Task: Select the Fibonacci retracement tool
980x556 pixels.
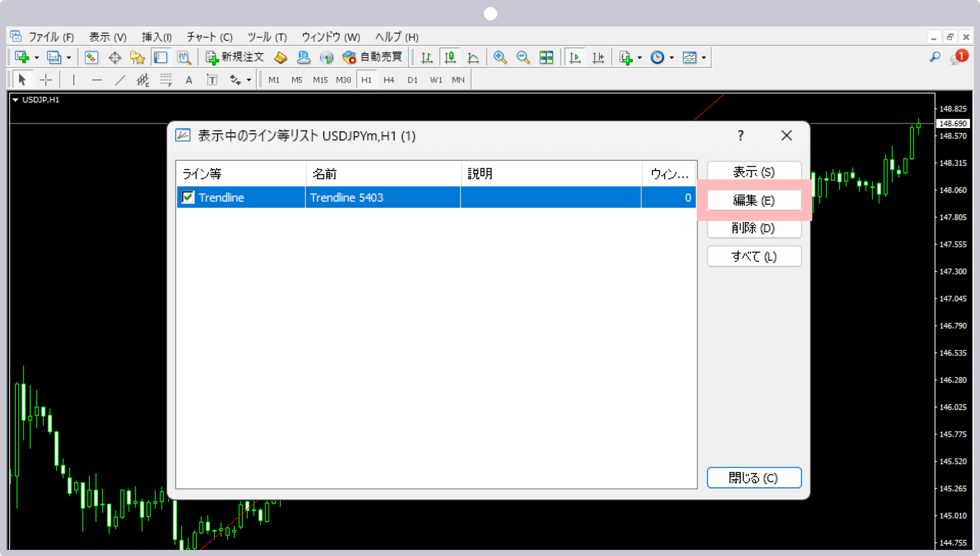Action: coord(166,80)
